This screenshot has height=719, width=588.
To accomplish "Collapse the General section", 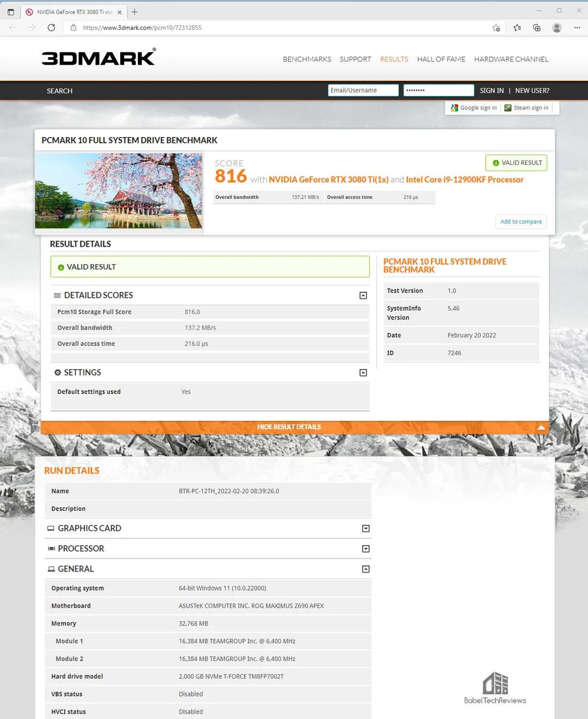I will [x=366, y=569].
